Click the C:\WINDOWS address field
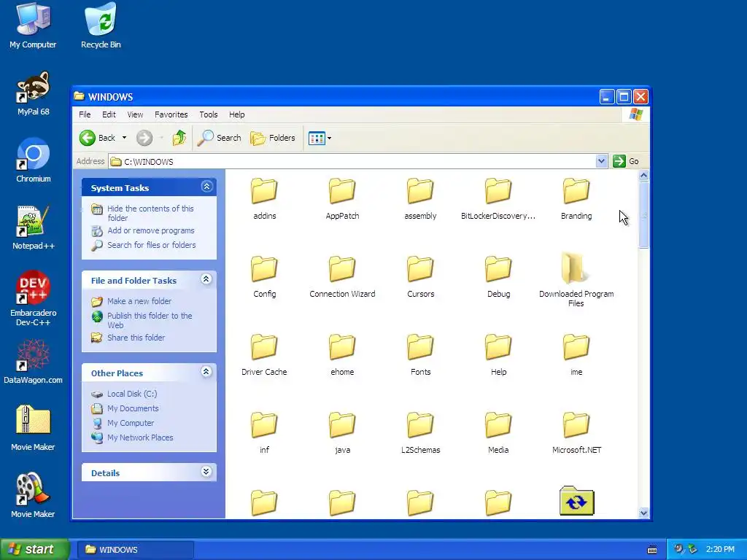Viewport: 747px width, 560px height. point(352,161)
